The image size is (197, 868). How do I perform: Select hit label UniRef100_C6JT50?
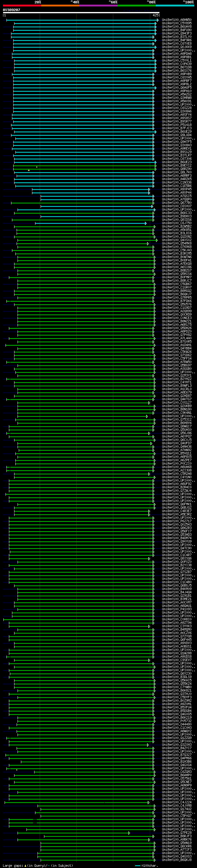(176, 223)
